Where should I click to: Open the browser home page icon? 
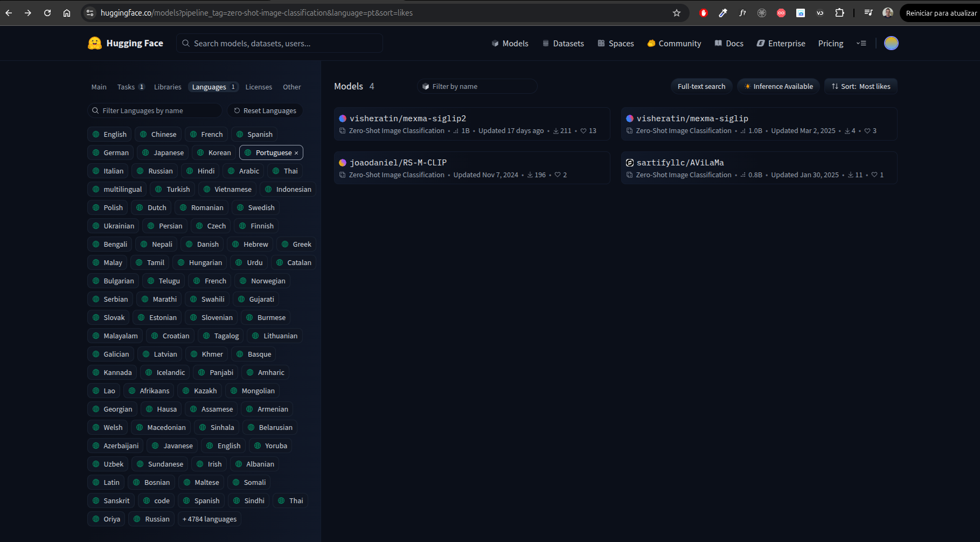67,13
